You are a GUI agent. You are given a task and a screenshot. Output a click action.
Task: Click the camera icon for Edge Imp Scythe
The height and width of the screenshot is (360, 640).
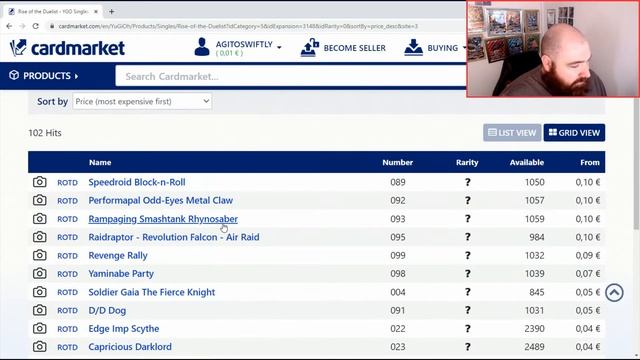point(40,328)
